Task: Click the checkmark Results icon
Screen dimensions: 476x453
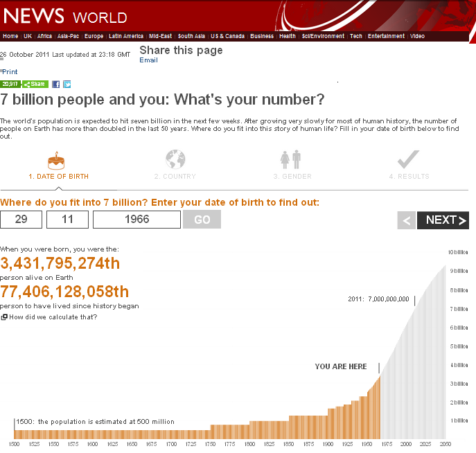Action: click(408, 159)
